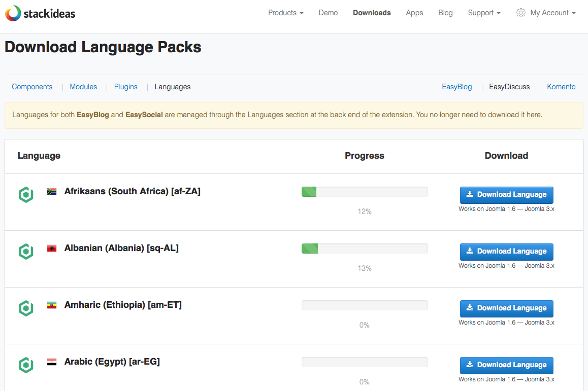Click the hexagon icon in Arabic row
The height and width of the screenshot is (391, 588).
click(x=26, y=365)
